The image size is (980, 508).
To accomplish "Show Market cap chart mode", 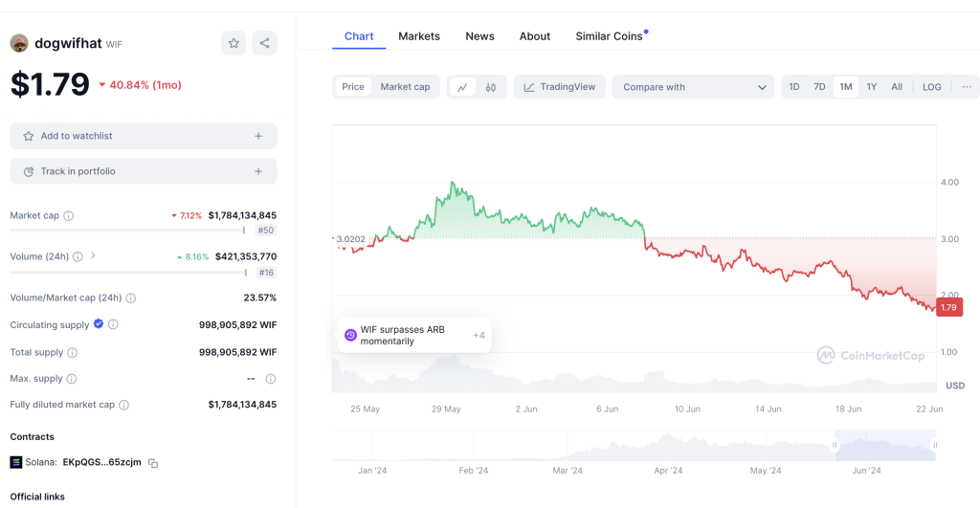I will tap(405, 87).
